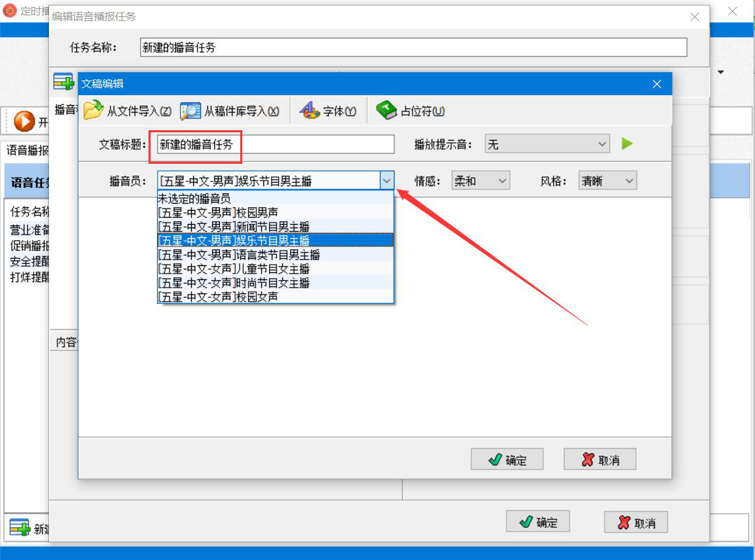Open the 风格 style dropdown showing 清晰
Image resolution: width=755 pixels, height=560 pixels.
608,181
